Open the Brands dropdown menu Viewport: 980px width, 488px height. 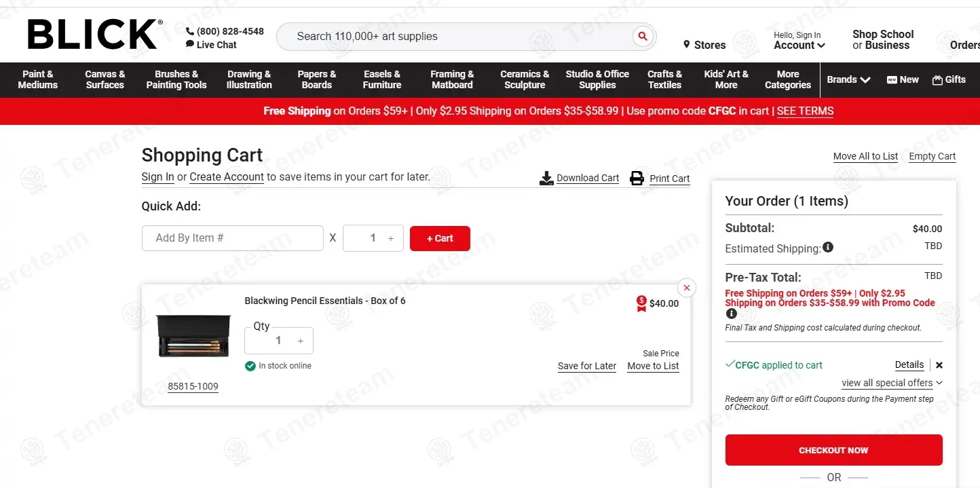(848, 79)
